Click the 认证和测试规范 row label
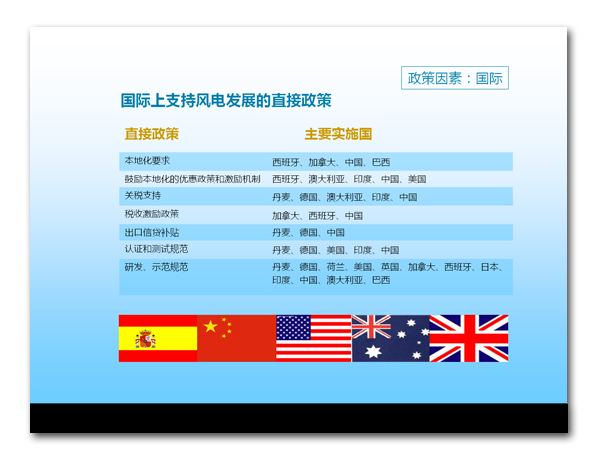The image size is (600, 462). 156,249
